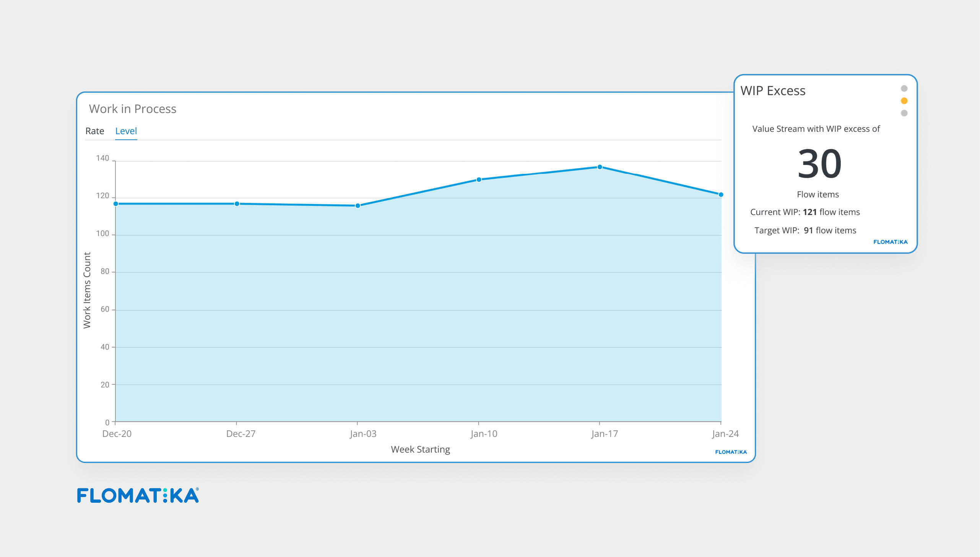Screen dimensions: 980x557
Task: Click the Week Starting axis label
Action: click(x=420, y=449)
